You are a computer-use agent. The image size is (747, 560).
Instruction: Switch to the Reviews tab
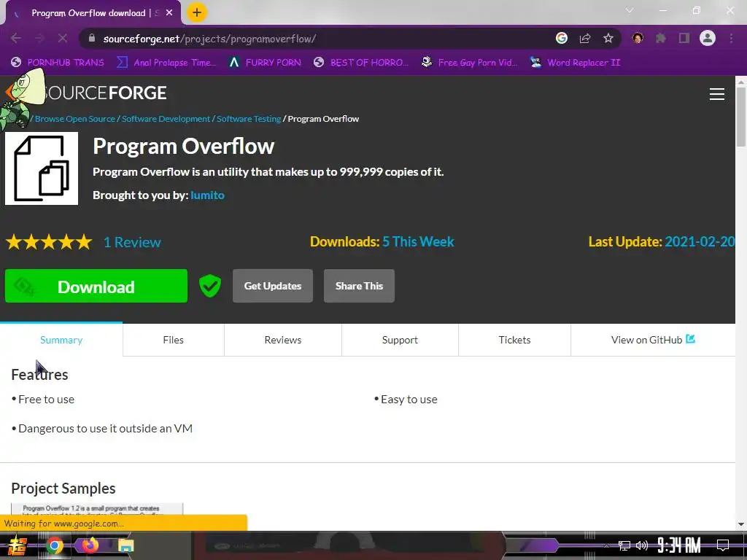pos(283,340)
